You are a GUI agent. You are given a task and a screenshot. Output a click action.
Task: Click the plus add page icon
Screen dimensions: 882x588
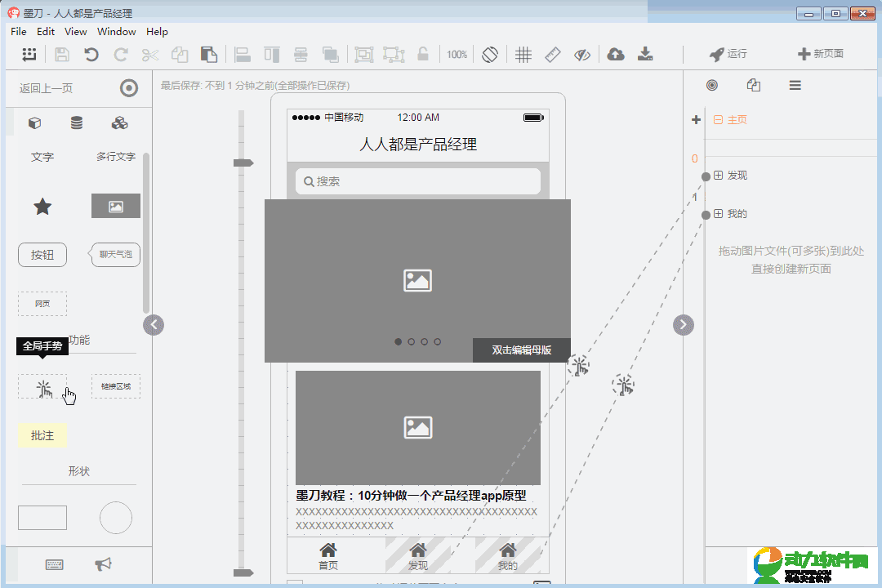(x=696, y=120)
